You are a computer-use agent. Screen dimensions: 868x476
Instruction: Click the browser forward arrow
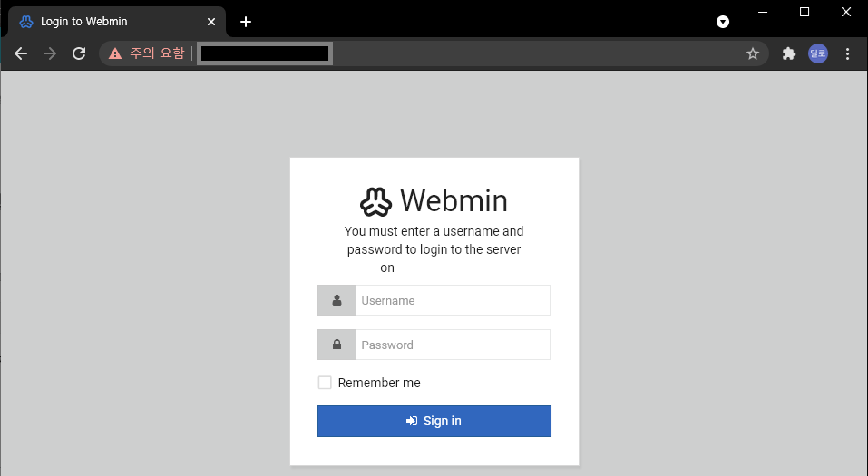click(50, 53)
